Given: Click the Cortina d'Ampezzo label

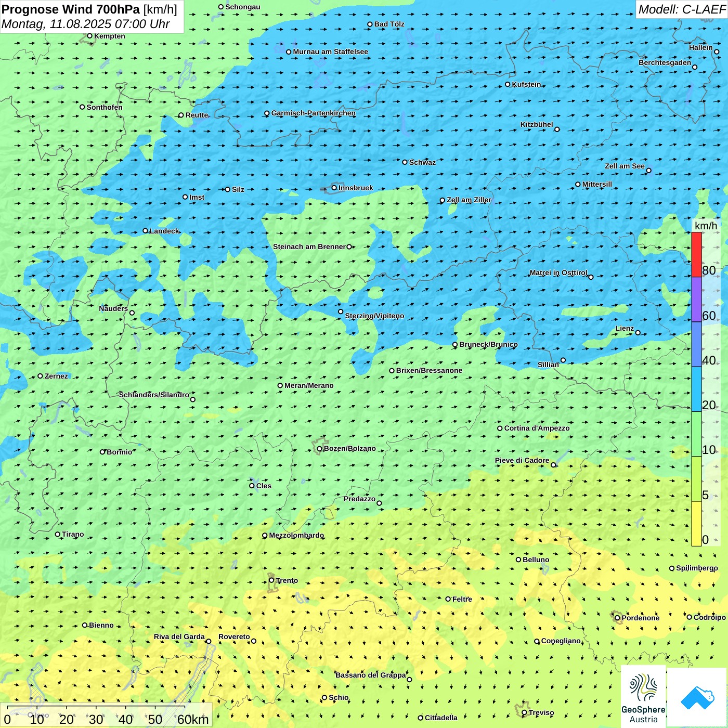Looking at the screenshot, I should pos(537,428).
